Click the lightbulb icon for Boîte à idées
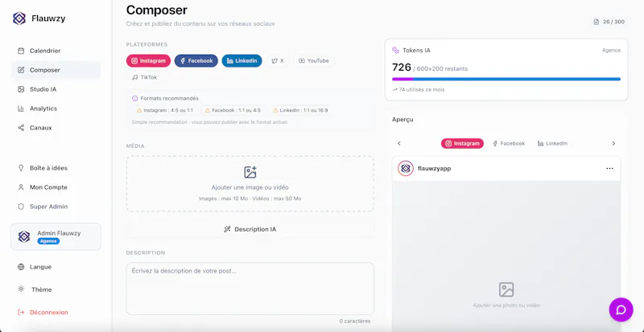The height and width of the screenshot is (332, 644). 21,168
